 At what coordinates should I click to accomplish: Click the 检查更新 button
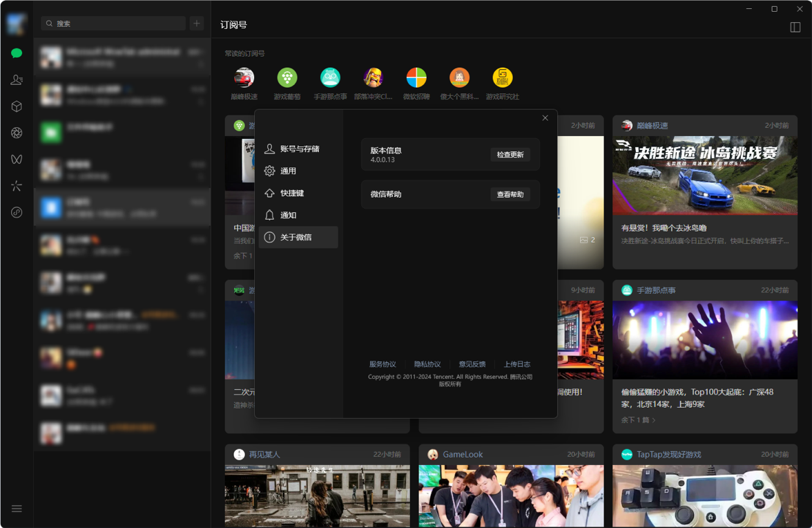(x=510, y=155)
